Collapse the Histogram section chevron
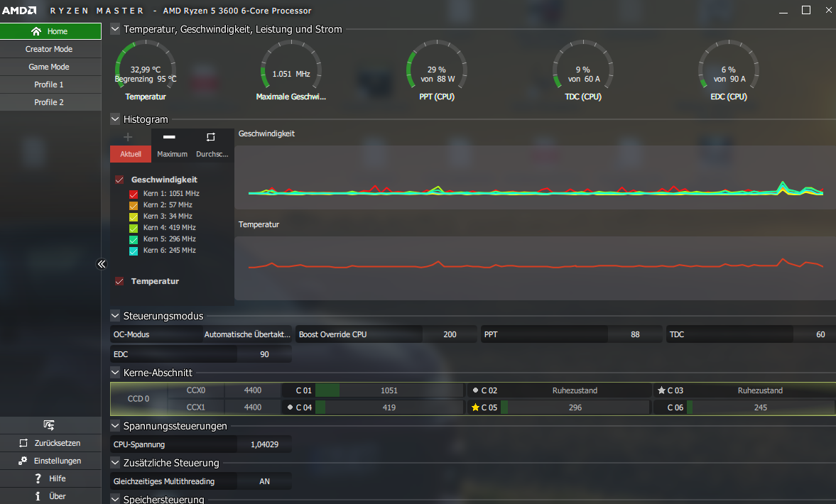The width and height of the screenshot is (836, 504). (x=115, y=119)
